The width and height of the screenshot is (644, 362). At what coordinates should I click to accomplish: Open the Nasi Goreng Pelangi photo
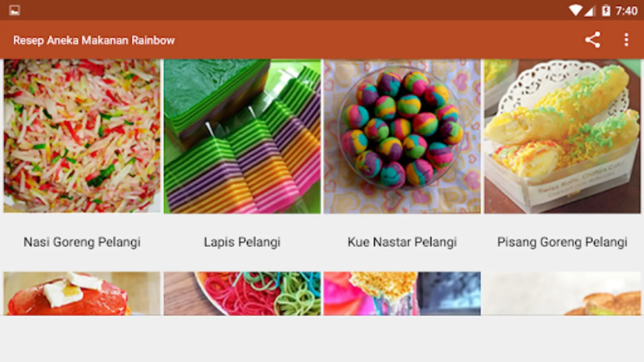coord(82,136)
